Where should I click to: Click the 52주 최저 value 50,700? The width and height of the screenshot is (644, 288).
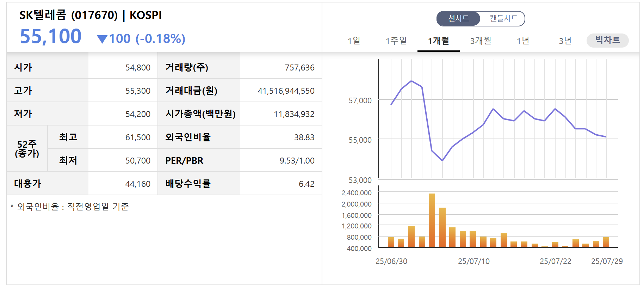click(x=138, y=160)
